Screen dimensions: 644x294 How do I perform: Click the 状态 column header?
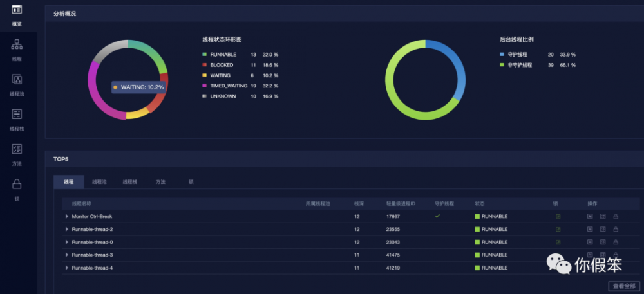(x=479, y=203)
